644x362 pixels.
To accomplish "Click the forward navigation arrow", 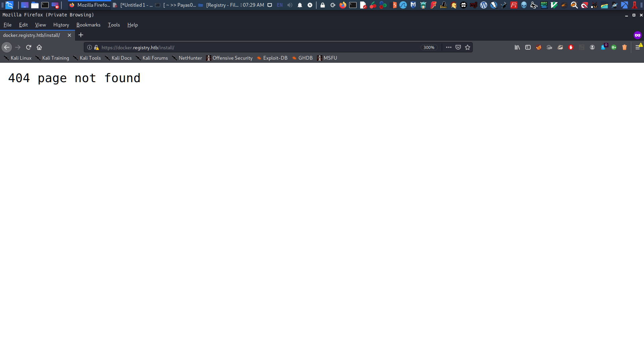I will point(18,47).
